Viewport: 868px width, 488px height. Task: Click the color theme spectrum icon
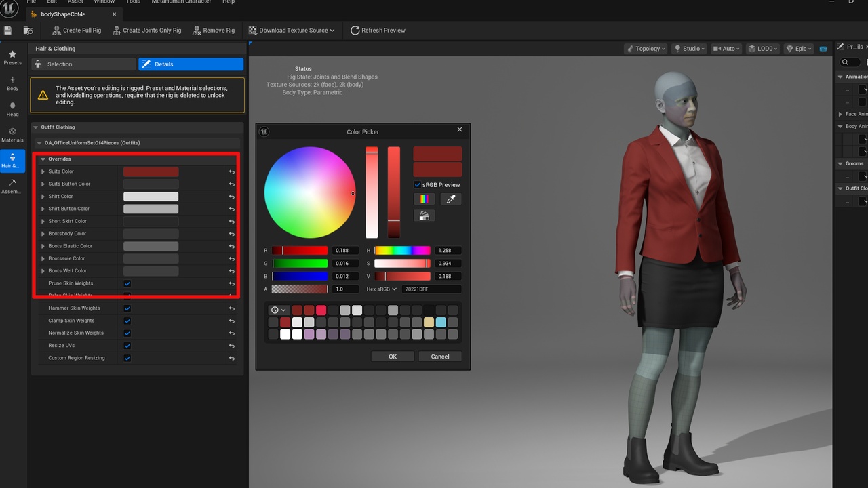pyautogui.click(x=424, y=199)
